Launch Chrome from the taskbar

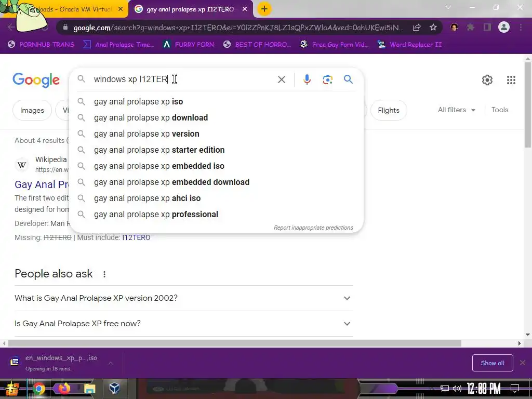[x=38, y=389]
